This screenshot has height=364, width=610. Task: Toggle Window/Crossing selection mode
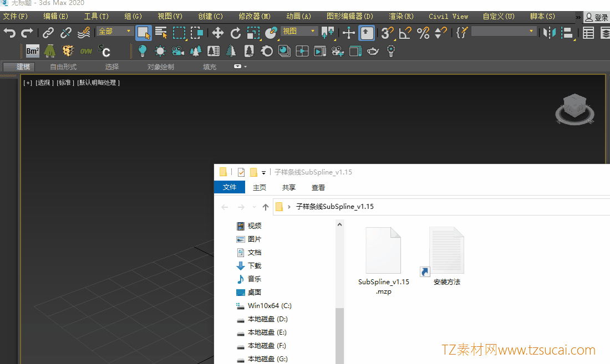197,33
